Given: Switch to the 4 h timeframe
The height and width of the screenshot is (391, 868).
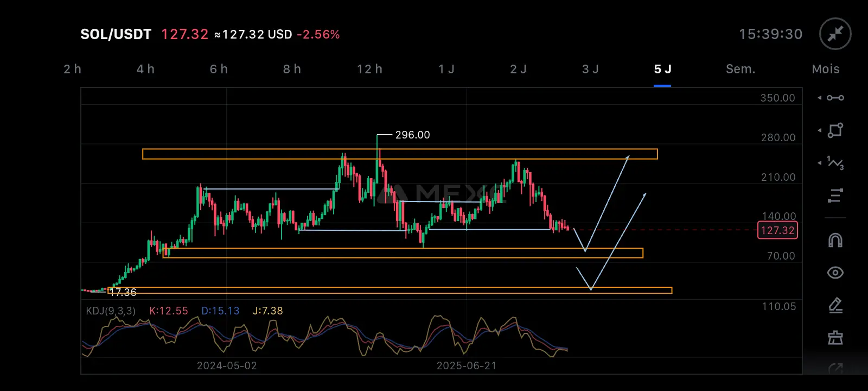Looking at the screenshot, I should coord(145,69).
